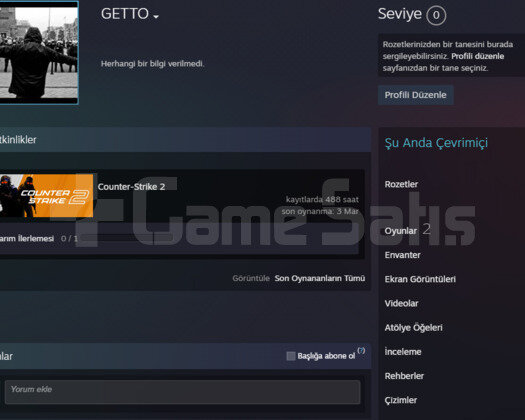Open the Envanter sidebar link
This screenshot has width=525, height=420.
tap(402, 255)
